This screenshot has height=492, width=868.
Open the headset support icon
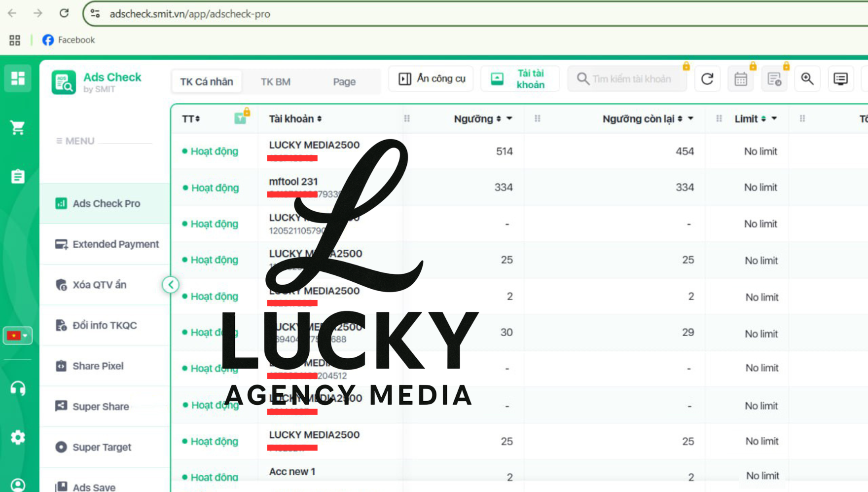pos(18,388)
